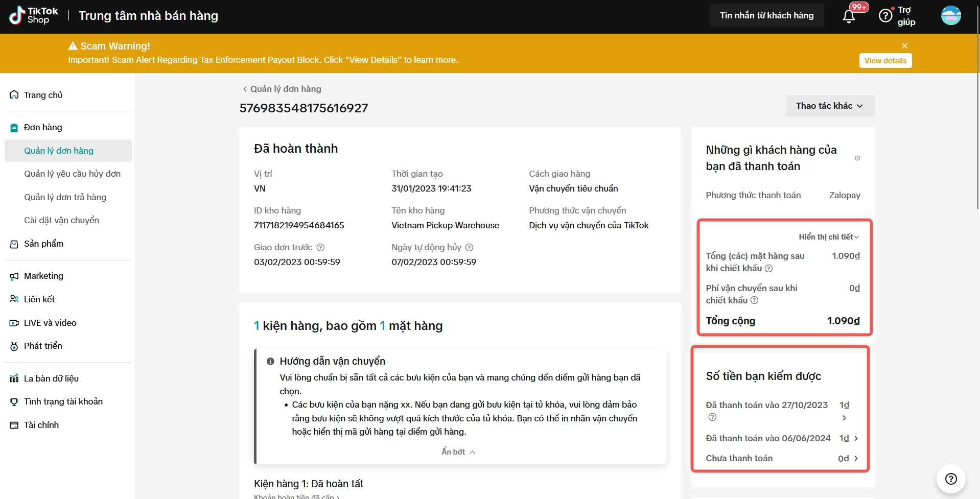Select Sản phẩm in the sidebar
The height and width of the screenshot is (499, 980).
(x=43, y=244)
